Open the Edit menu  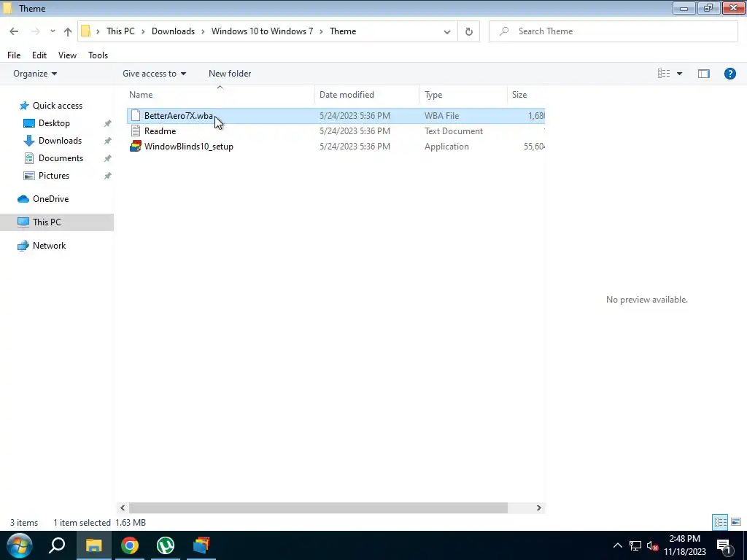39,55
